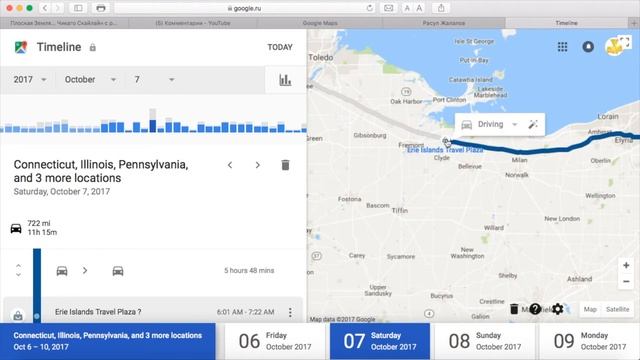Viewport: 640px width, 360px height.
Task: Open help question mark on map
Action: click(x=535, y=309)
